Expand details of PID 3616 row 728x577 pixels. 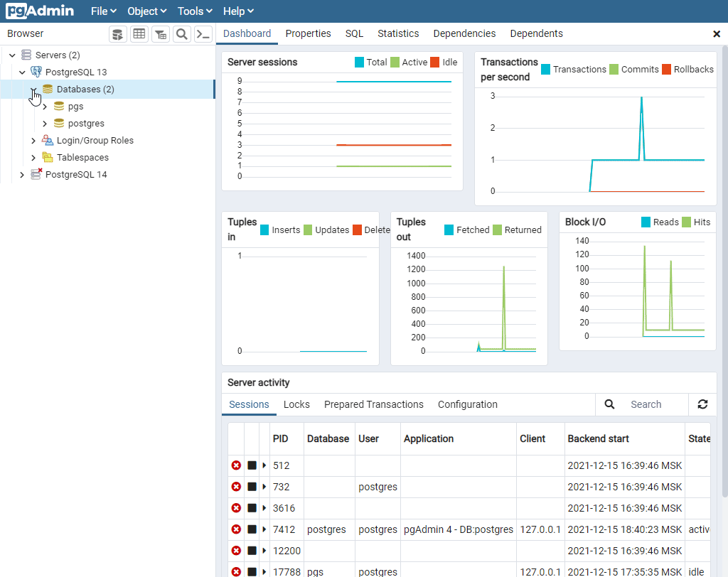[264, 508]
